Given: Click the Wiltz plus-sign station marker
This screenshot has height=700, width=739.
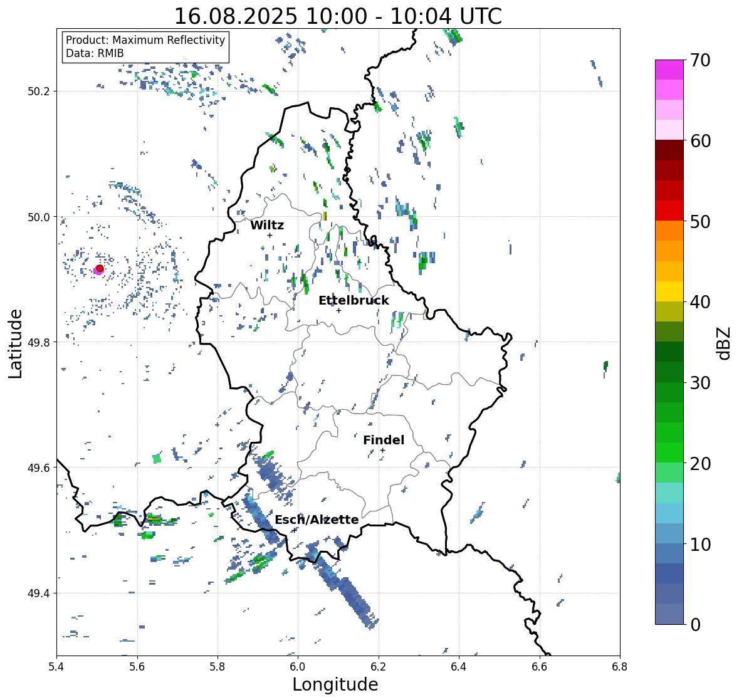Looking at the screenshot, I should click(270, 235).
